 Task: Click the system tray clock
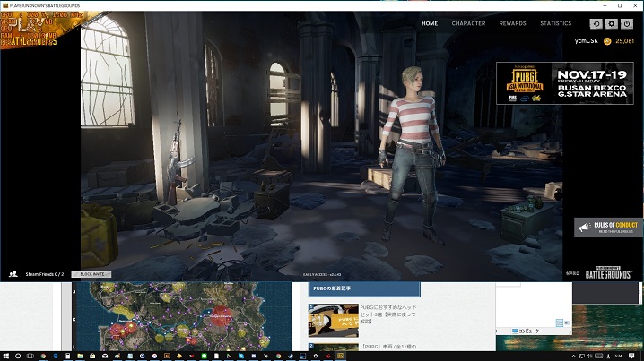[618, 357]
